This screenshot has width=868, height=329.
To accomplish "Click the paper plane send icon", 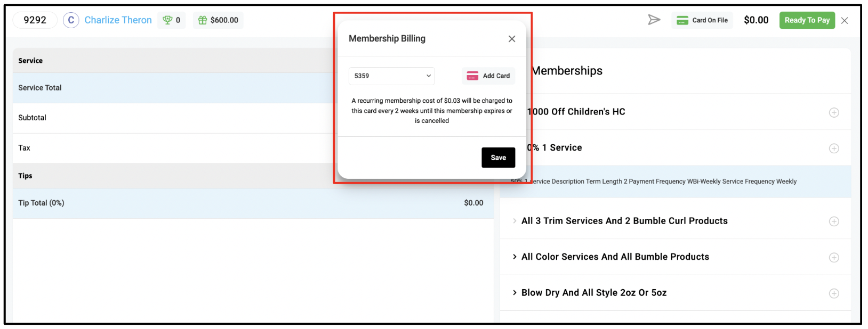I will click(x=654, y=20).
